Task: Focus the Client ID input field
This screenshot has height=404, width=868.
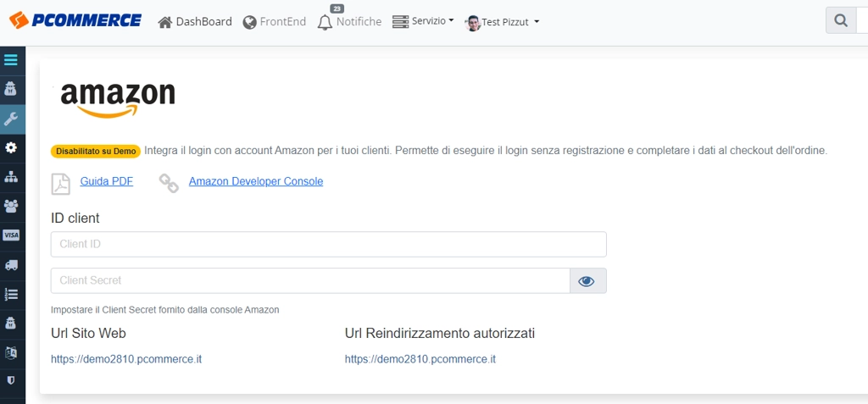Action: 328,244
